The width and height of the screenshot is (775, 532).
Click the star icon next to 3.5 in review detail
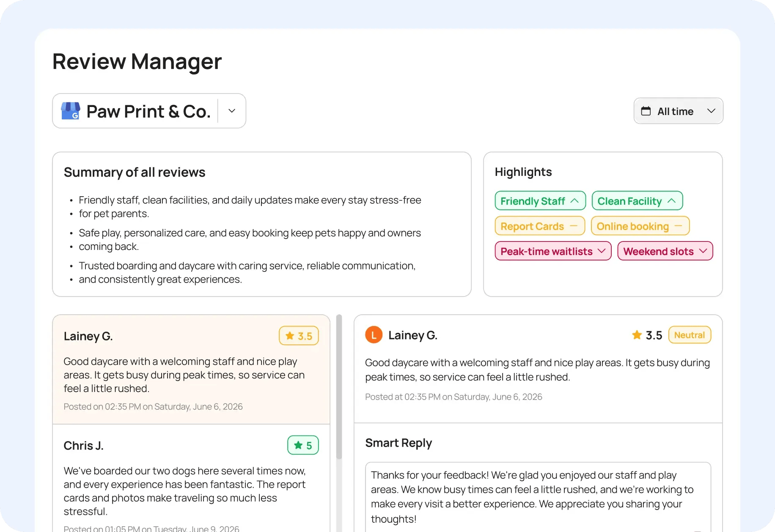point(637,335)
